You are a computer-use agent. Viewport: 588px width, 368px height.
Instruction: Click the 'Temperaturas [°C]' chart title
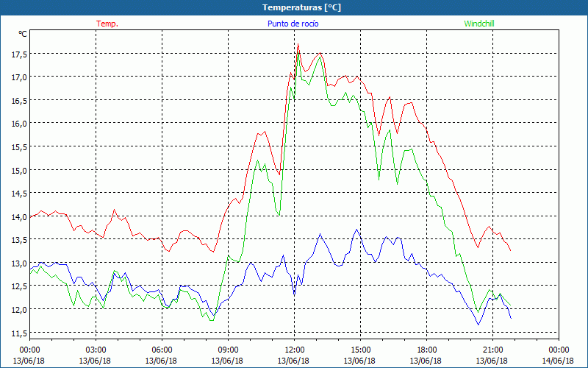tap(301, 7)
